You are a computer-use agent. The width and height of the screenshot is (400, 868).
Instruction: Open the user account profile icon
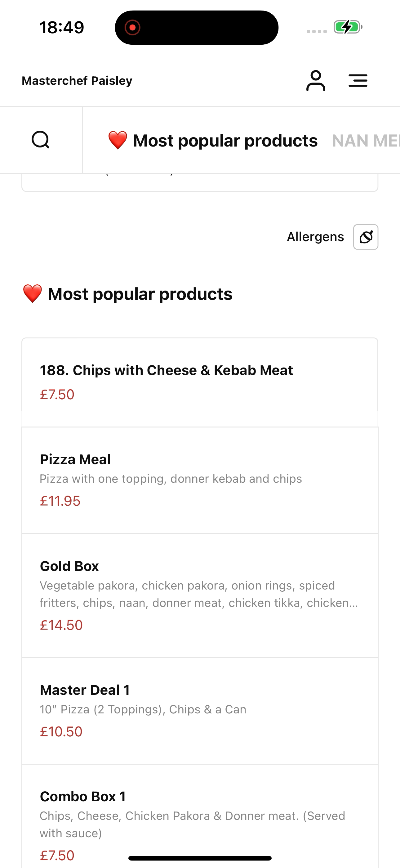click(315, 80)
